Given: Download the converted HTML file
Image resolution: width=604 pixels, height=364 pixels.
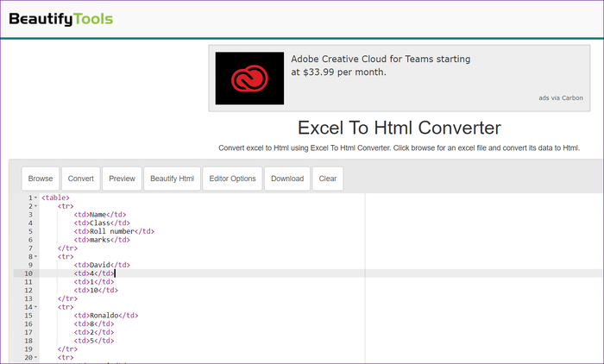Looking at the screenshot, I should 287,179.
